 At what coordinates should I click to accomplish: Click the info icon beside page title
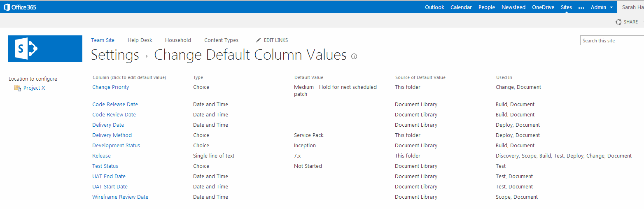(354, 56)
